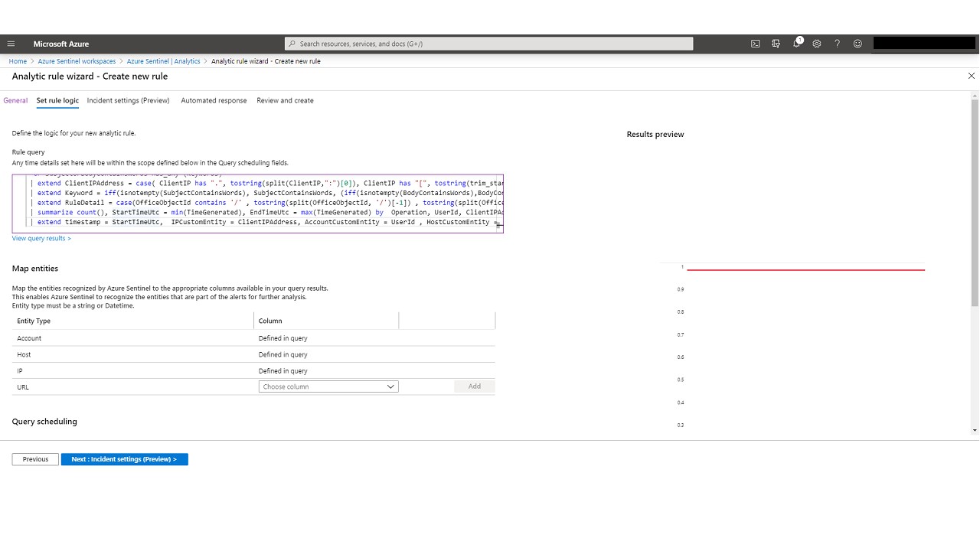The width and height of the screenshot is (980, 551).
Task: Go to Home breadcrumb
Action: (x=18, y=61)
